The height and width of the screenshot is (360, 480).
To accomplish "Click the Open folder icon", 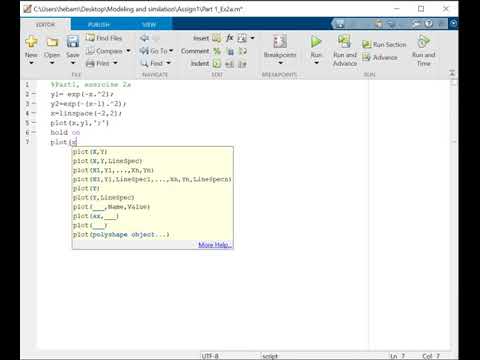I will pos(52,42).
